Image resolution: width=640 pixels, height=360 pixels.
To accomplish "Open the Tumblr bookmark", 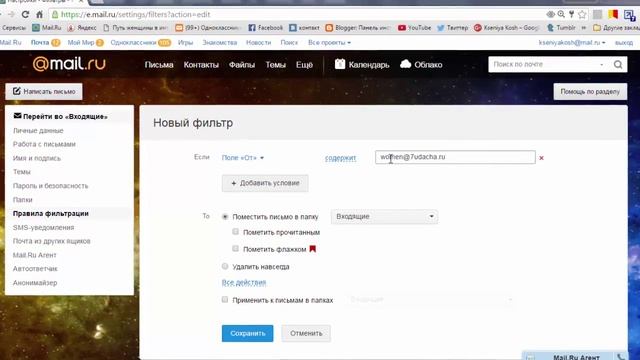I will click(x=561, y=28).
